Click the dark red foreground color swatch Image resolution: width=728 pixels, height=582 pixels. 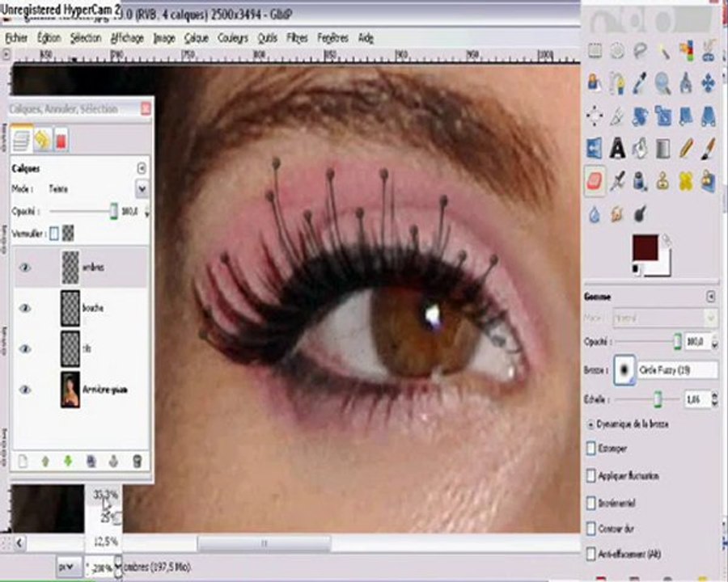[645, 247]
